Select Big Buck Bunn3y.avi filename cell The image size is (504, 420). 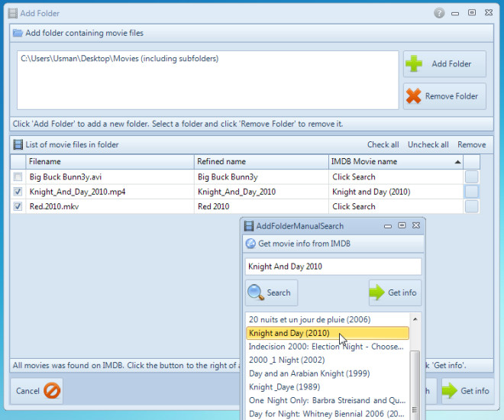[x=110, y=176]
